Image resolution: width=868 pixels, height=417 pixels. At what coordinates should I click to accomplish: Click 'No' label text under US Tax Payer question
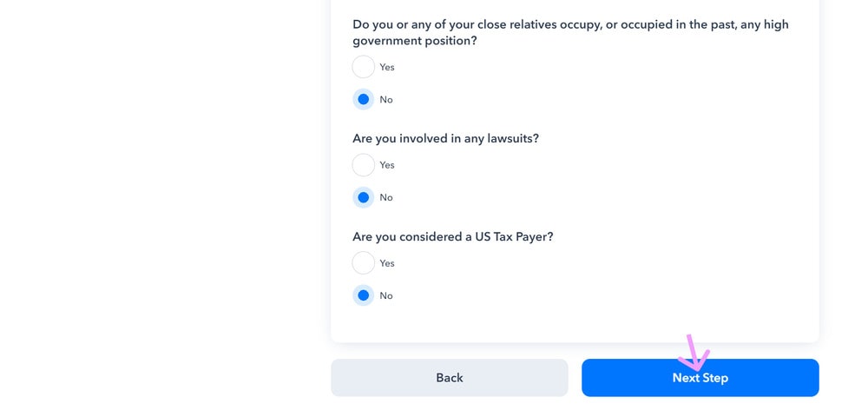click(386, 296)
